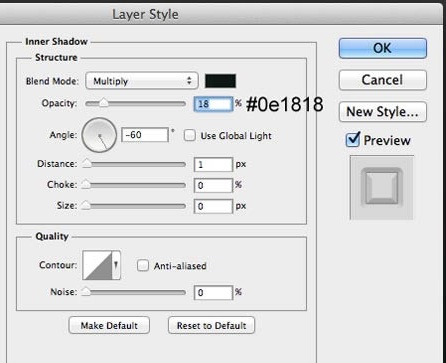Image resolution: width=446 pixels, height=363 pixels.
Task: Open the New Style dialog
Action: (383, 112)
